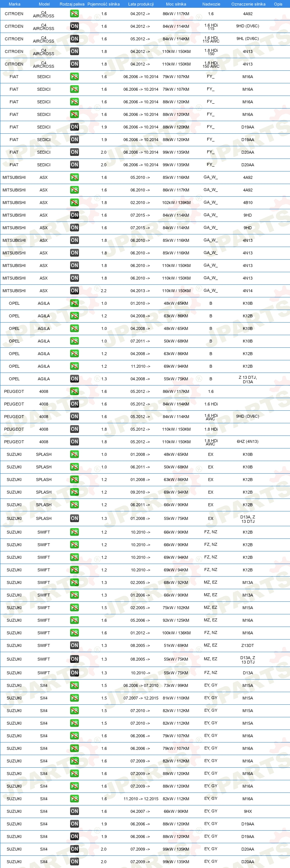Screen dimensions: 290x868
Task: Select production date 01.2012 -> in Swift row
Action: (140, 633)
